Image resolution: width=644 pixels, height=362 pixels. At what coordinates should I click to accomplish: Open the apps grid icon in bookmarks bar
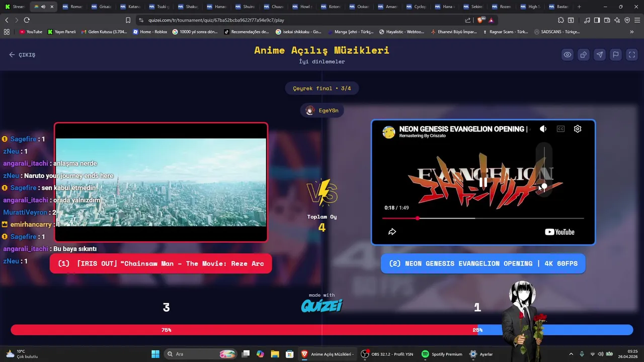7,32
